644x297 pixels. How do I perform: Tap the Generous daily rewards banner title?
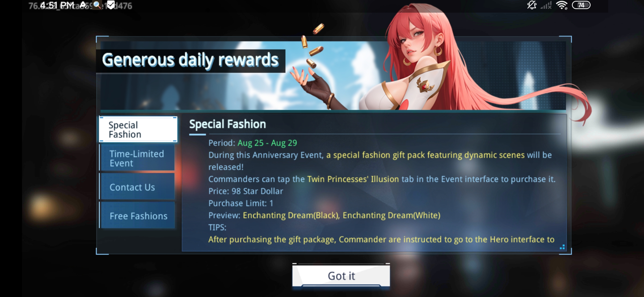click(x=190, y=61)
